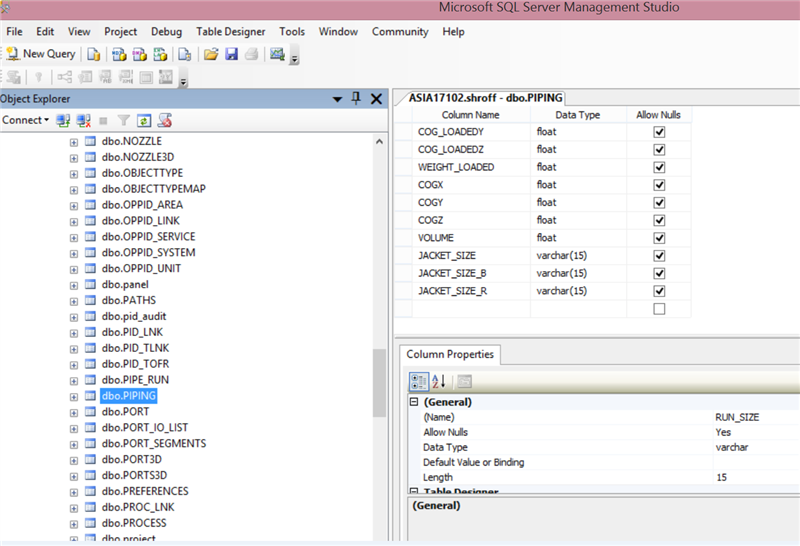The width and height of the screenshot is (800, 546).
Task: Click the Manage Indexes and Keys icon
Action: tap(85, 77)
